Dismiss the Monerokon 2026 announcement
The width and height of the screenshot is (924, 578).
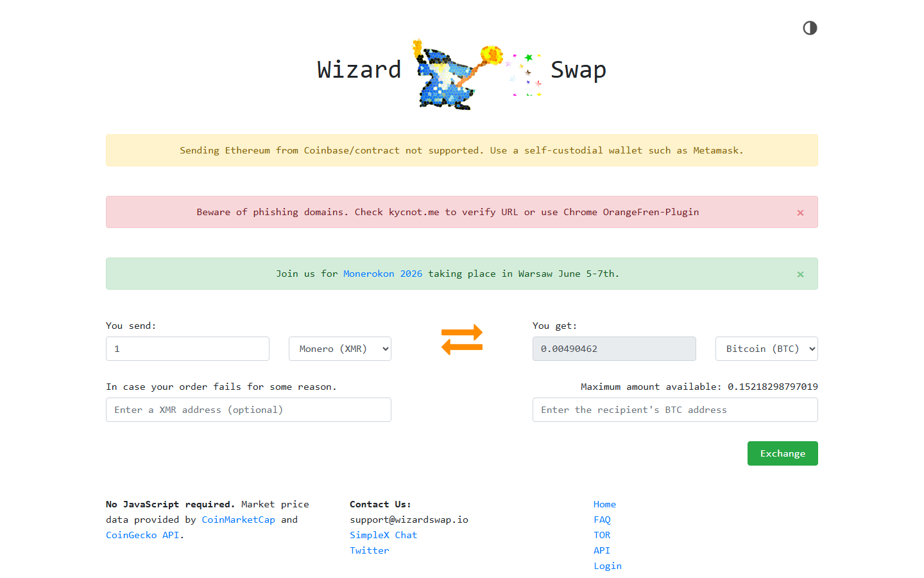coord(800,274)
